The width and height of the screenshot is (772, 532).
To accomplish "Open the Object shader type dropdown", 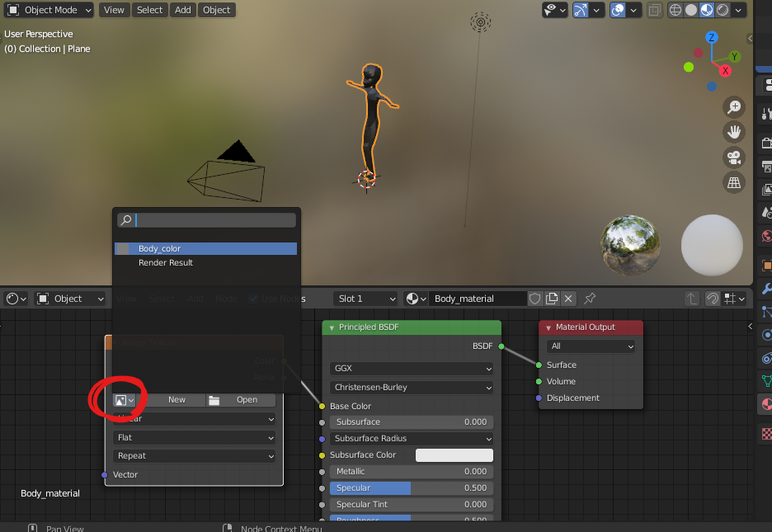I will coord(70,299).
